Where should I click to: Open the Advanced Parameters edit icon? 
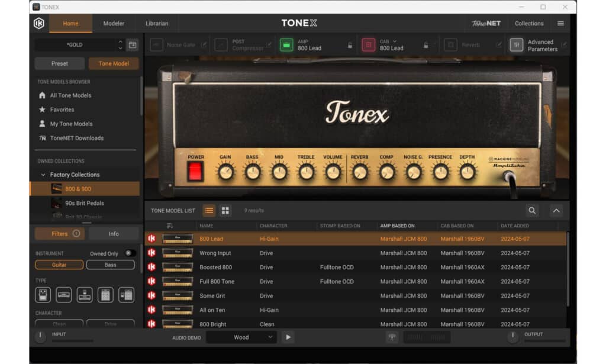[x=563, y=45]
